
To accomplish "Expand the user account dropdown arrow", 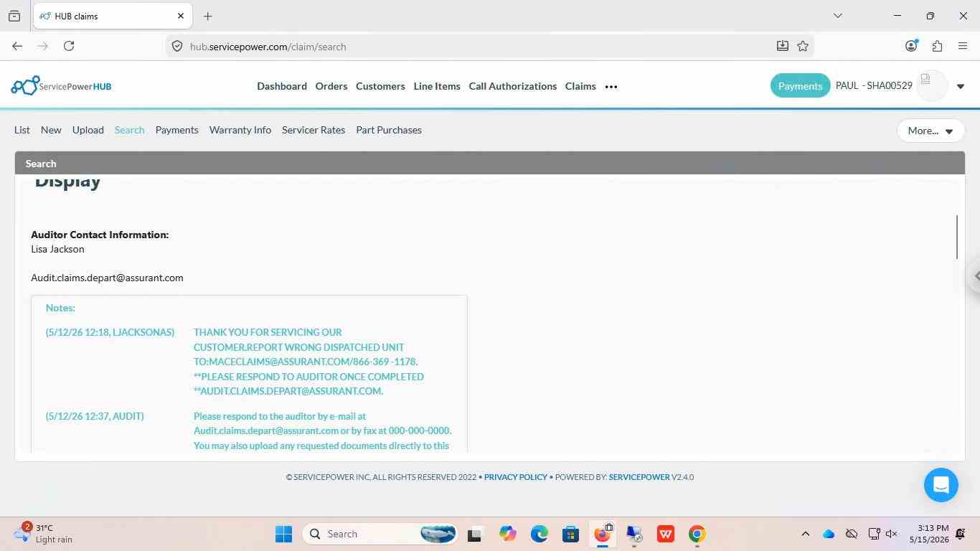I will click(x=961, y=87).
